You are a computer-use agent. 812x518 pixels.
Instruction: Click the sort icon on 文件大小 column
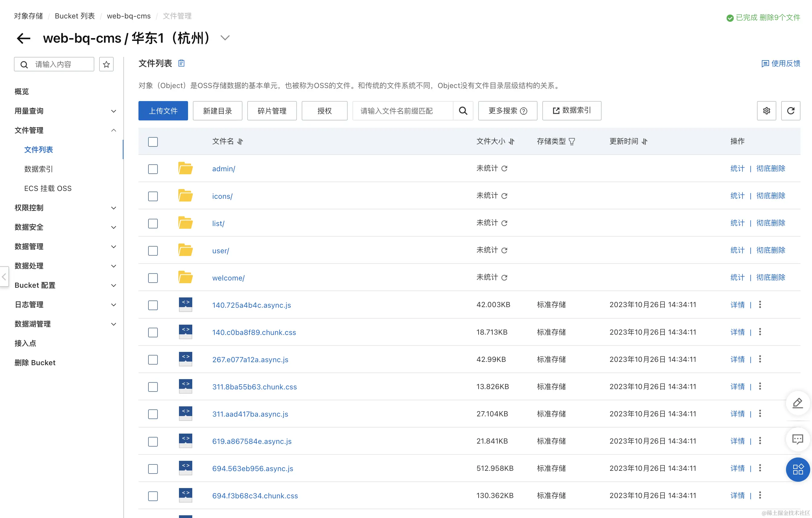click(x=512, y=141)
